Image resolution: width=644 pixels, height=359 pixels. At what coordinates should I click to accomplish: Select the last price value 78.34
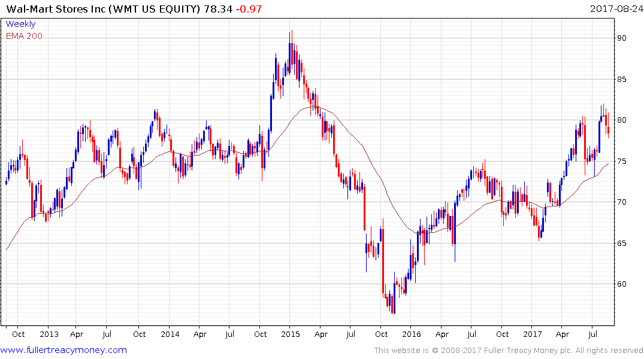point(218,9)
